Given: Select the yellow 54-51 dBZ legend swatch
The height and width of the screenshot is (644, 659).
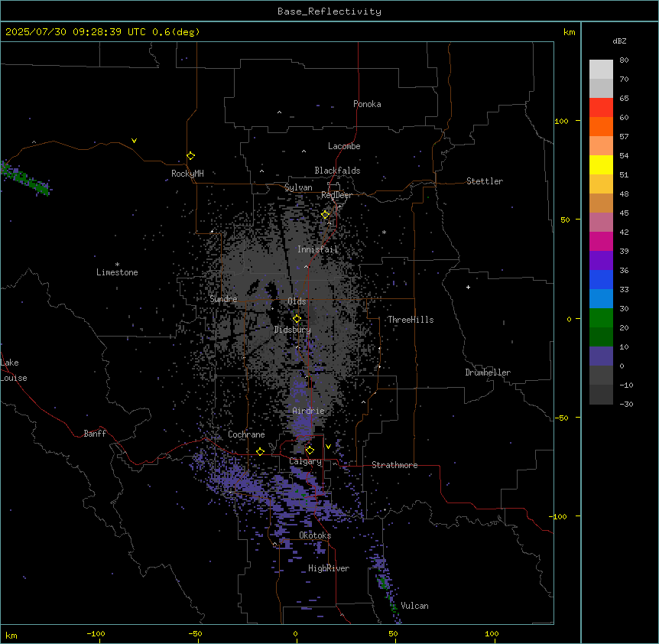Looking at the screenshot, I should pyautogui.click(x=601, y=165).
